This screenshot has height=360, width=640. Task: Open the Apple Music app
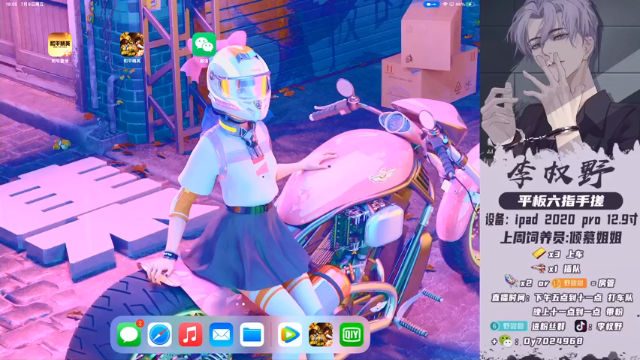point(190,334)
